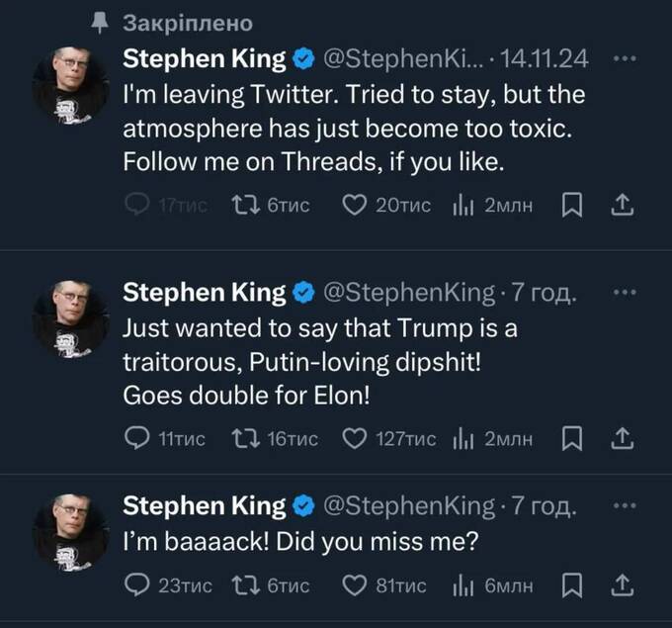The height and width of the screenshot is (628, 672).
Task: Share the "I'm baaaack" tweet
Action: tap(623, 585)
